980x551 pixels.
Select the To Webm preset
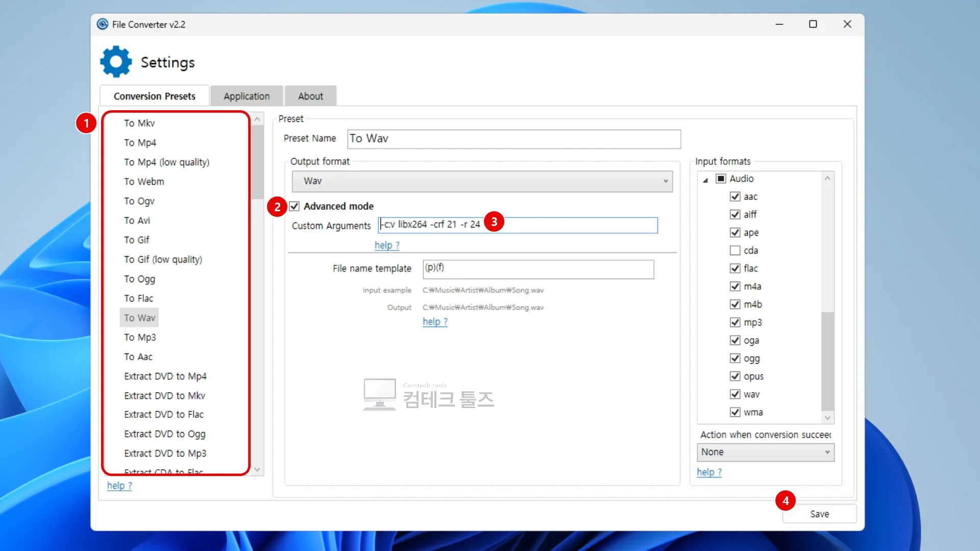144,182
